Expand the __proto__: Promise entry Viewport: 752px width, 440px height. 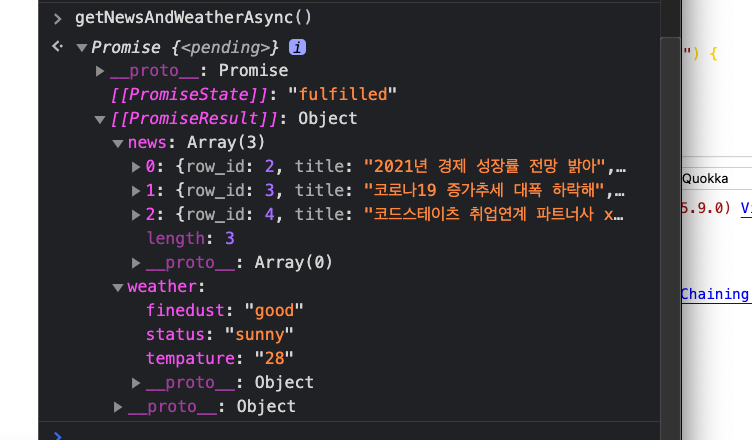100,71
